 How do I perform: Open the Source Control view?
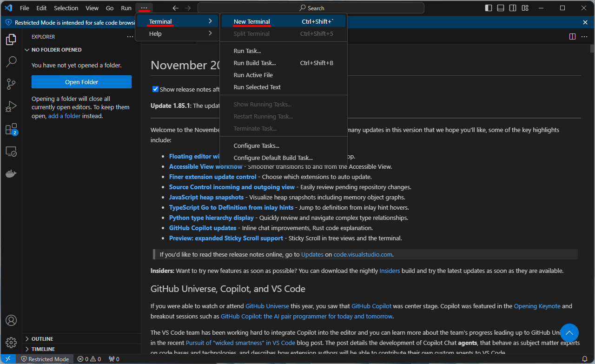11,84
